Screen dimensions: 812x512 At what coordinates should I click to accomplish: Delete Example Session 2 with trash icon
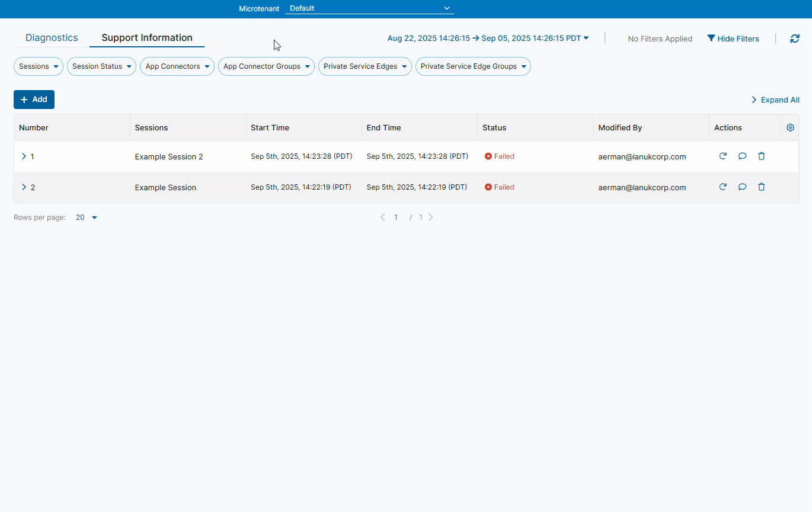(x=762, y=156)
